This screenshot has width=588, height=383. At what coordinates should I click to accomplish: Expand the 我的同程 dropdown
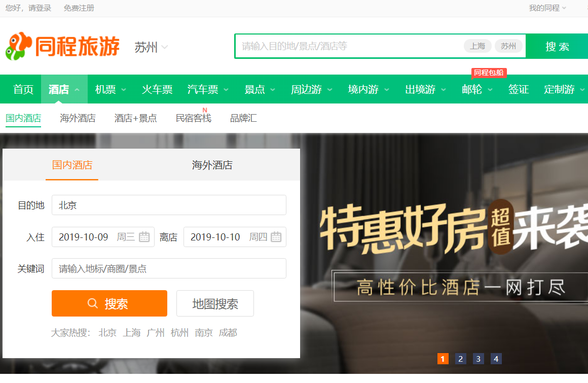pyautogui.click(x=547, y=8)
